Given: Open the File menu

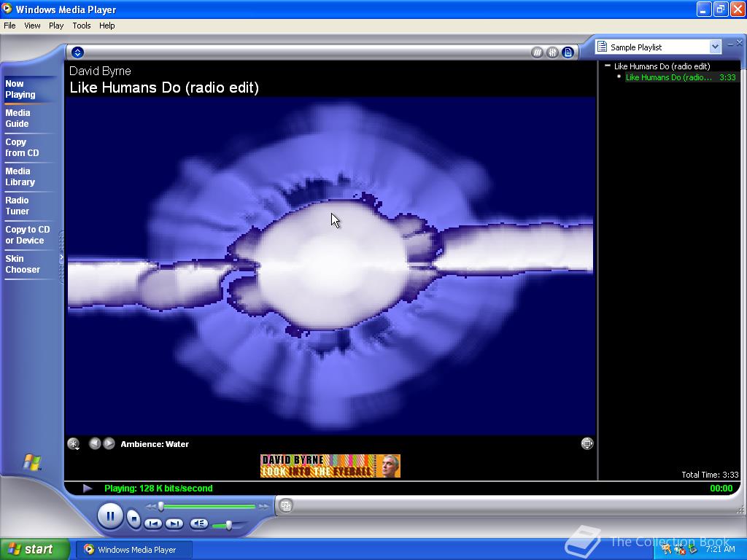Looking at the screenshot, I should (x=9, y=26).
